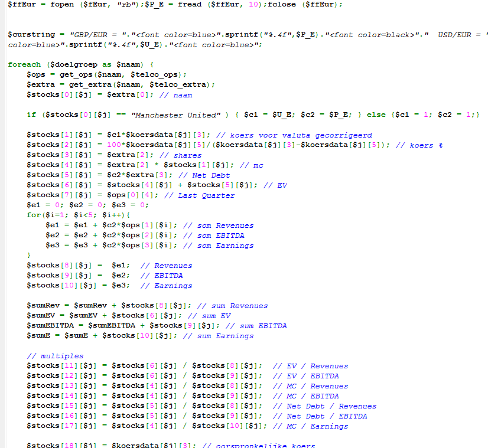Click the 'for($i=1; $i<5; $i++){' line
The width and height of the screenshot is (488, 448).
(79, 215)
